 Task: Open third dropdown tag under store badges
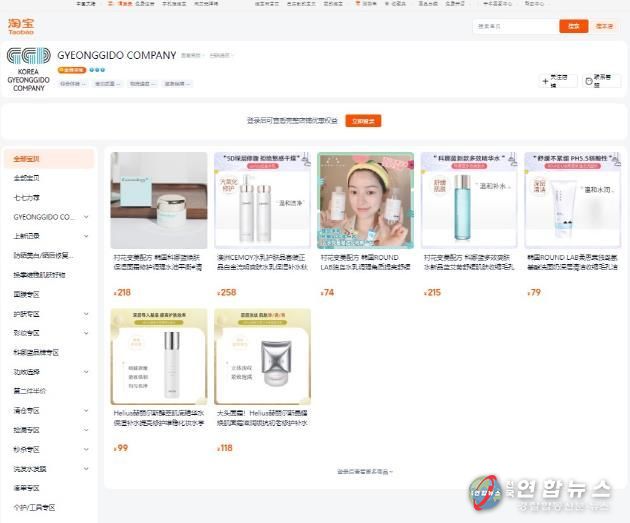142,84
